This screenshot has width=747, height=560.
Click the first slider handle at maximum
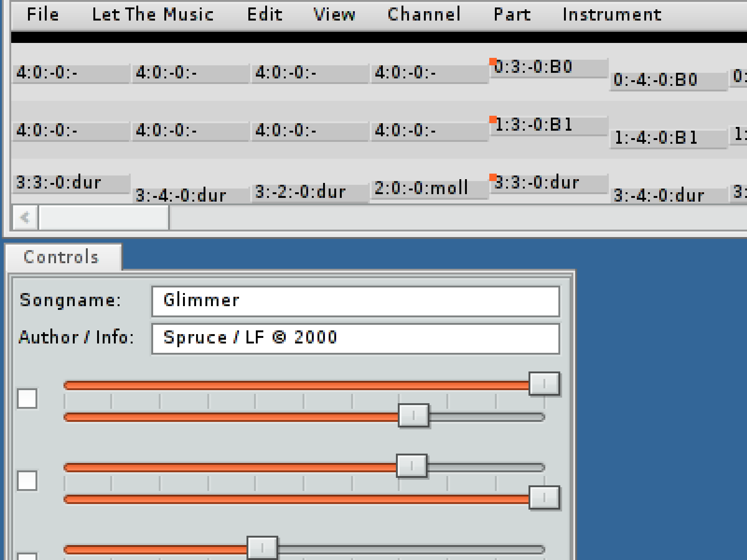click(x=544, y=384)
